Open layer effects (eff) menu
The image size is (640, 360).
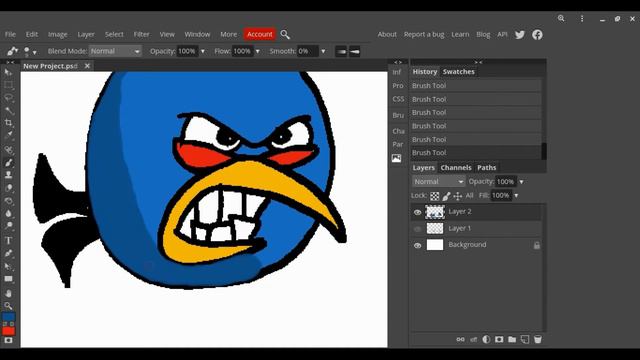(x=473, y=339)
